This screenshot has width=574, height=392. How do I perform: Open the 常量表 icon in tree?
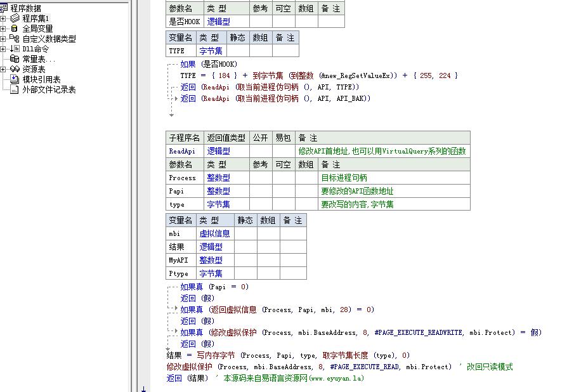[15, 59]
